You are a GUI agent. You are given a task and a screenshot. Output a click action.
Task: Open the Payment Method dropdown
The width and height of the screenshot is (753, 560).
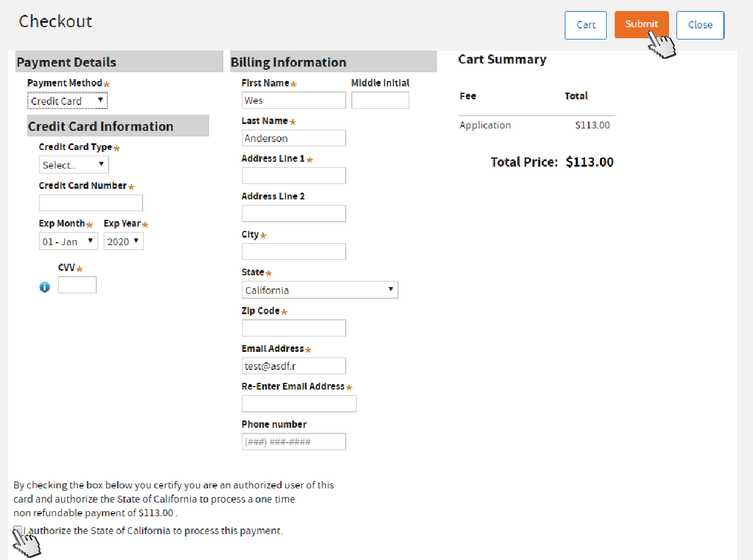67,101
